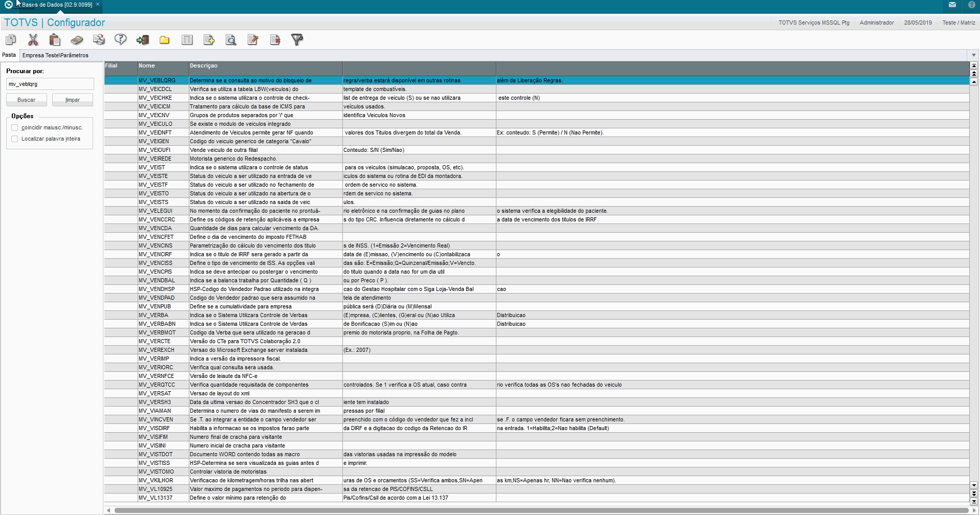Select the MV_VEIDNFT parameter row
The width and height of the screenshot is (980, 515).
(536, 132)
